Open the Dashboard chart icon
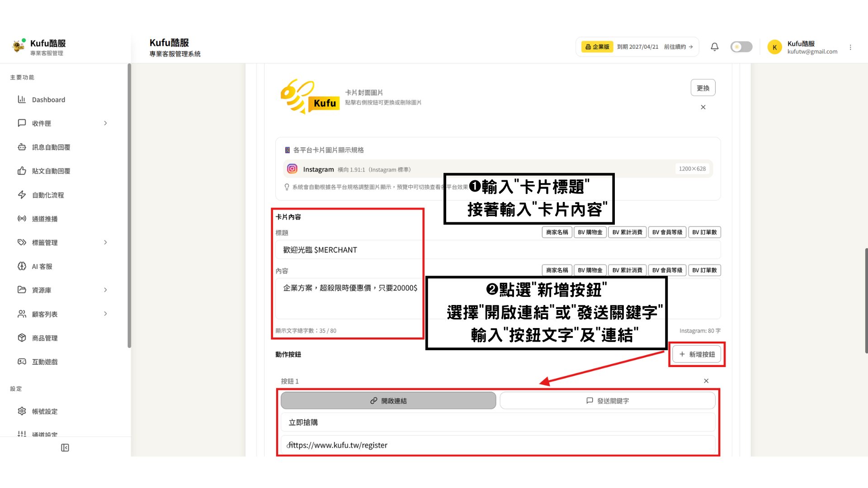This screenshot has height=488, width=868. click(x=22, y=99)
